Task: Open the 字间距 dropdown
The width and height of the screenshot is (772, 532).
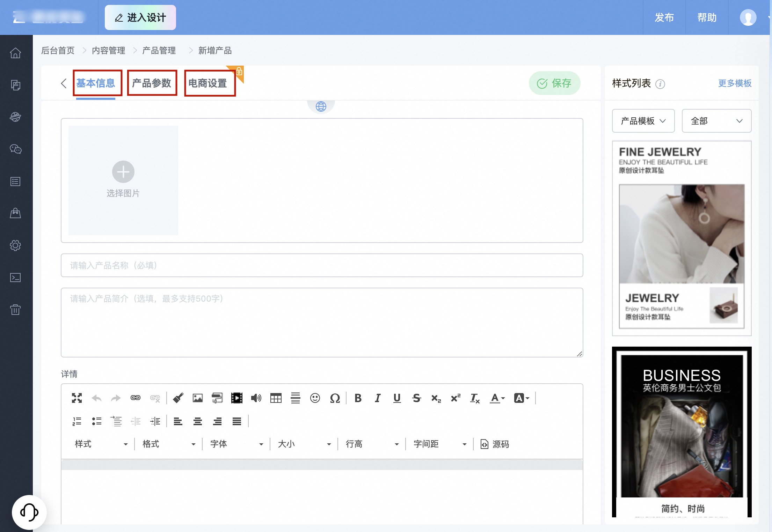Action: [440, 444]
